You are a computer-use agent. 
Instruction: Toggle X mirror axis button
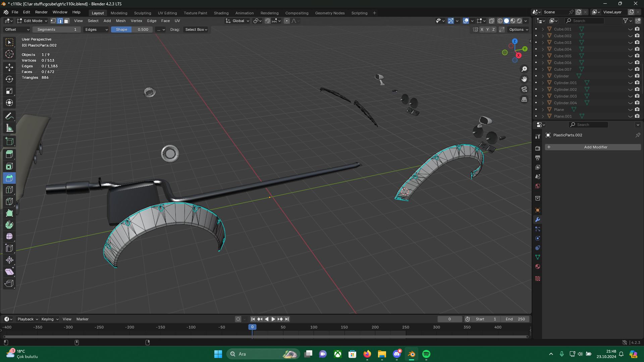coord(482,29)
